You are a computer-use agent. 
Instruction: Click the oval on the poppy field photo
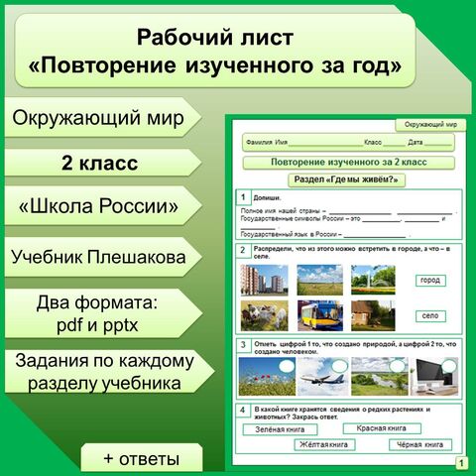click(287, 367)
